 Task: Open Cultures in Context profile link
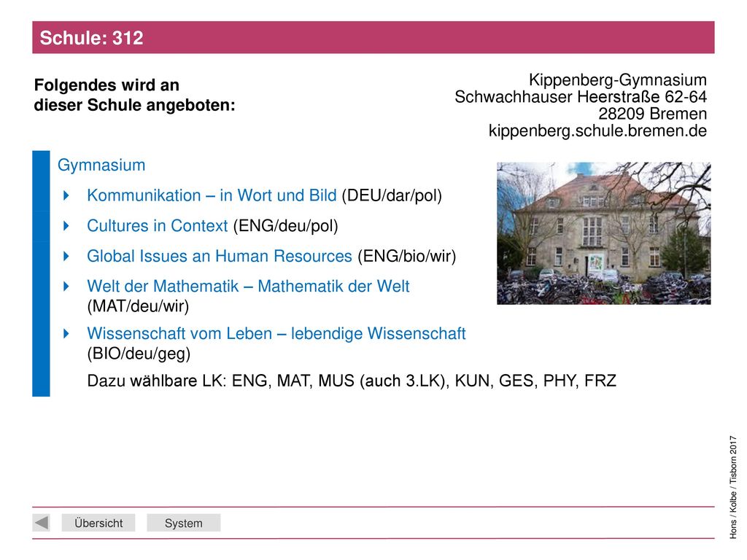coord(158,226)
